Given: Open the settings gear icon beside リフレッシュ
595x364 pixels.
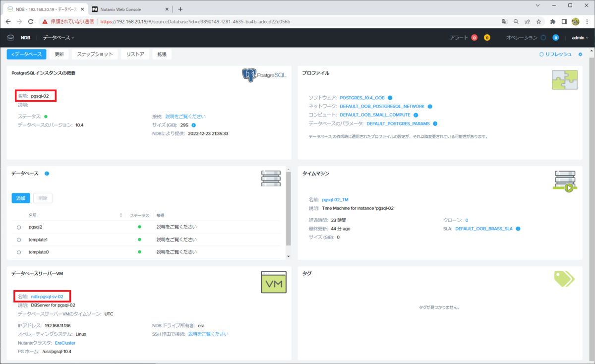Looking at the screenshot, I should tap(580, 55).
